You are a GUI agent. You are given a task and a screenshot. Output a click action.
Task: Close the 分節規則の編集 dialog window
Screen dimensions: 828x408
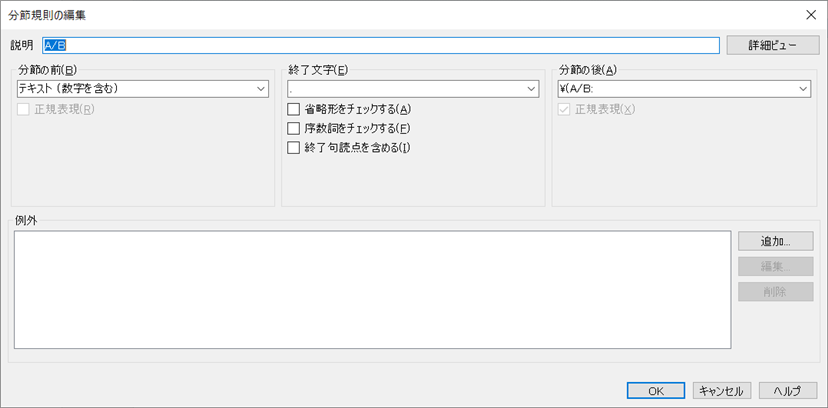(811, 15)
